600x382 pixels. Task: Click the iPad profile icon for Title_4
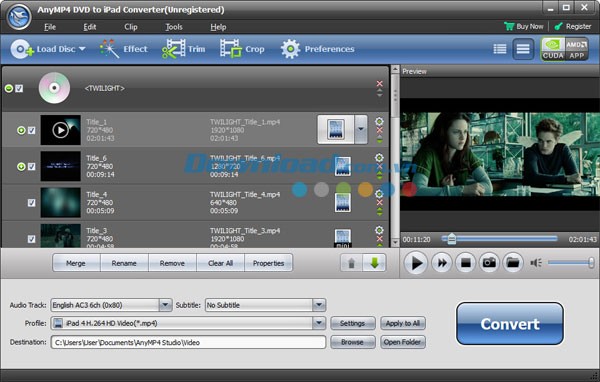[342, 202]
